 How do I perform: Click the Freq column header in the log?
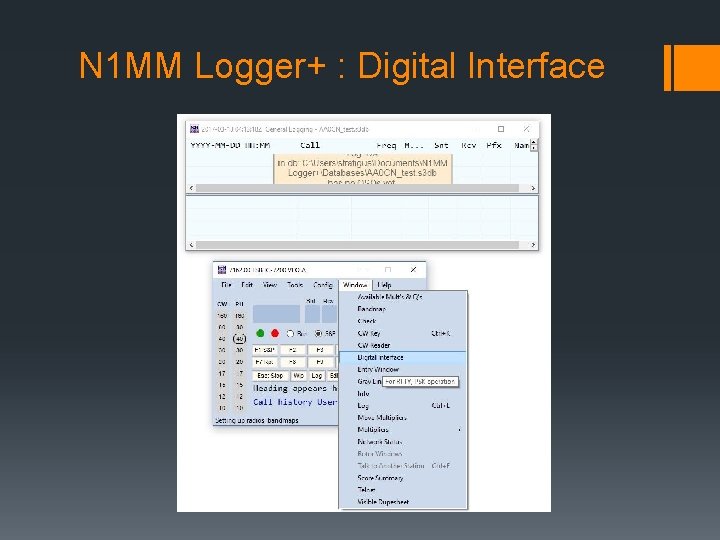pos(386,145)
